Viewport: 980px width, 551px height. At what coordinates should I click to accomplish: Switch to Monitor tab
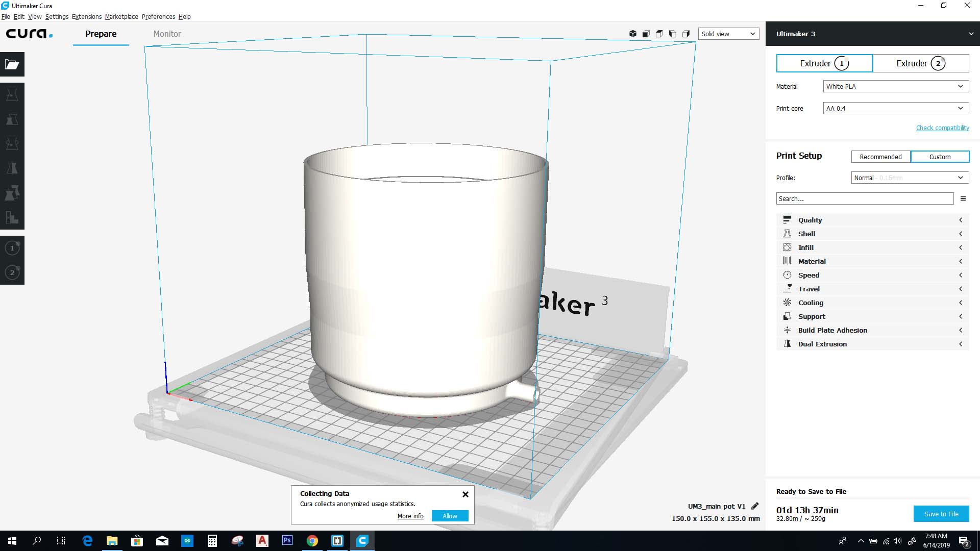tap(167, 34)
